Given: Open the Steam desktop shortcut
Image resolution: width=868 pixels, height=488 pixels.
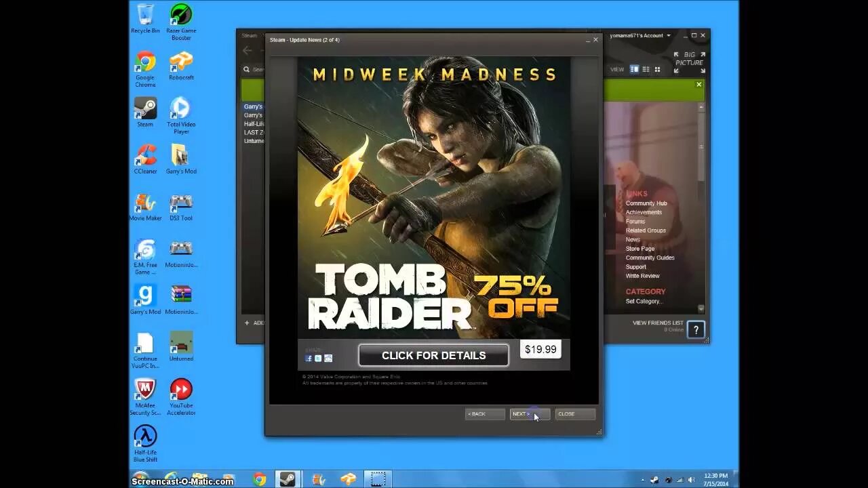Looking at the screenshot, I should (145, 113).
